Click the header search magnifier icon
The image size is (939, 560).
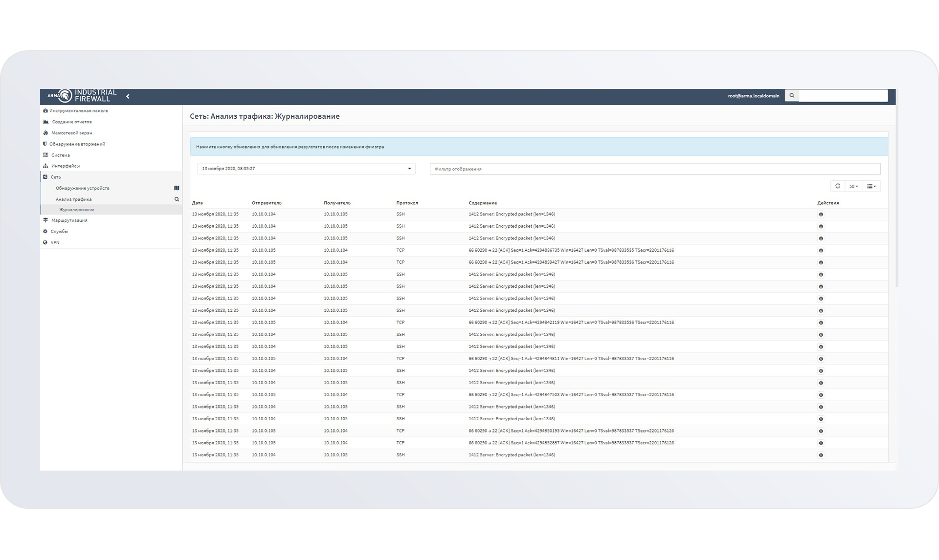pyautogui.click(x=791, y=96)
